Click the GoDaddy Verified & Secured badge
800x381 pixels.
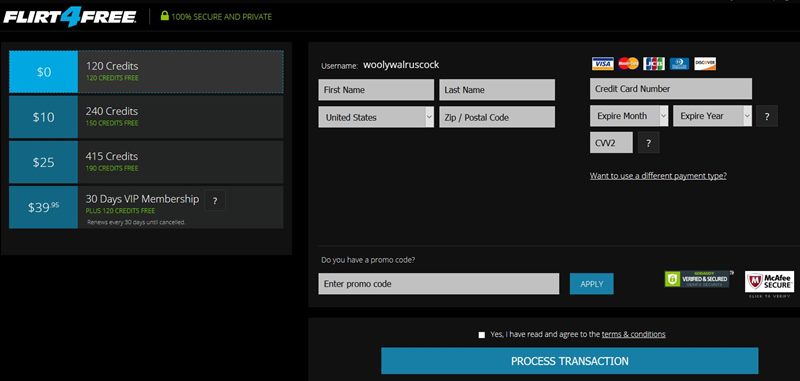(x=698, y=279)
